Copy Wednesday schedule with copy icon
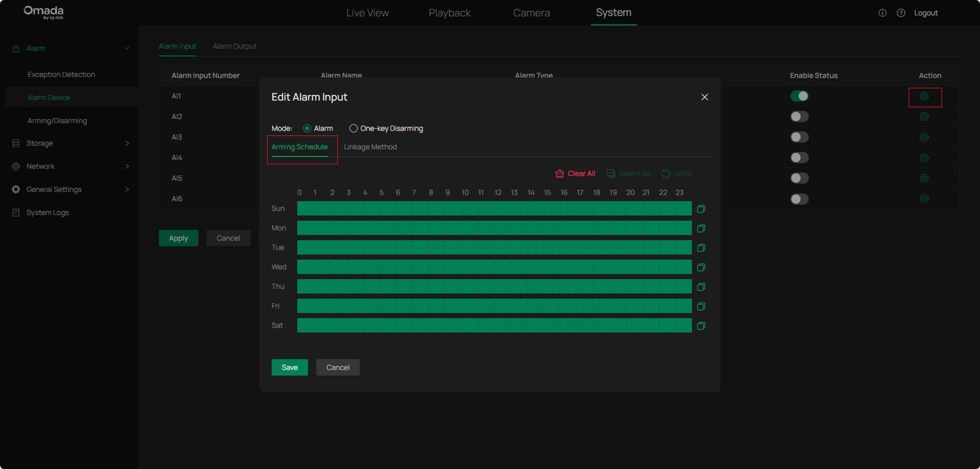Viewport: 980px width, 469px height. pyautogui.click(x=701, y=268)
